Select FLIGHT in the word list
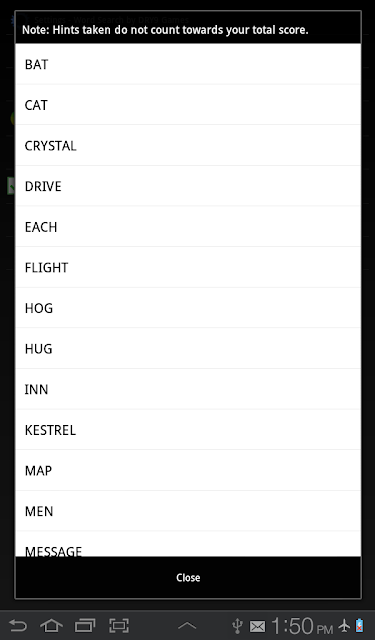This screenshot has width=375, height=640. [188, 267]
